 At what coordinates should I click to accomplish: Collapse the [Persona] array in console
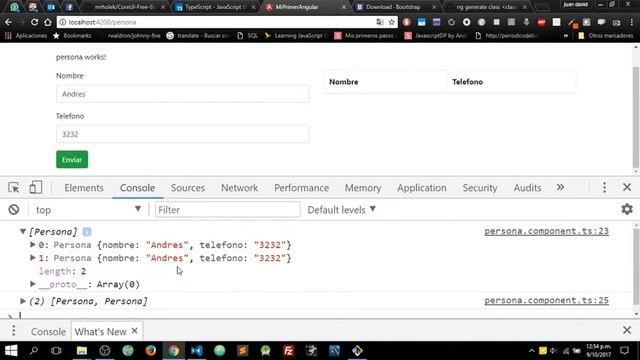tap(23, 231)
